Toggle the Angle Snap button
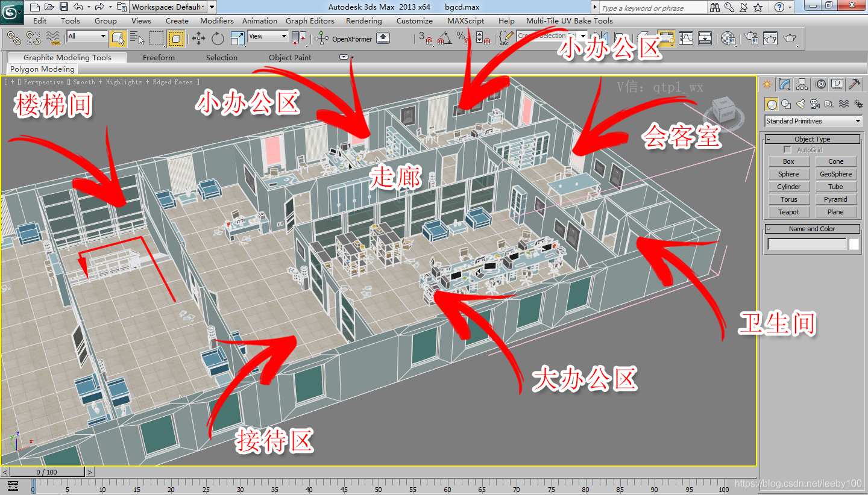The width and height of the screenshot is (868, 495). [444, 39]
